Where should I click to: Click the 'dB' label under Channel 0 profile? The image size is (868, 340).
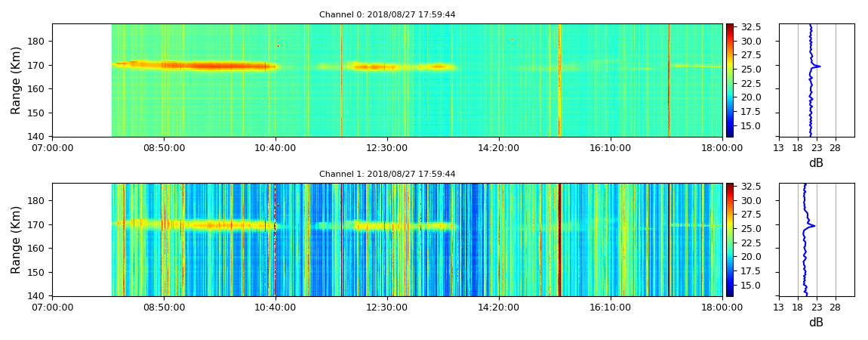pos(816,162)
